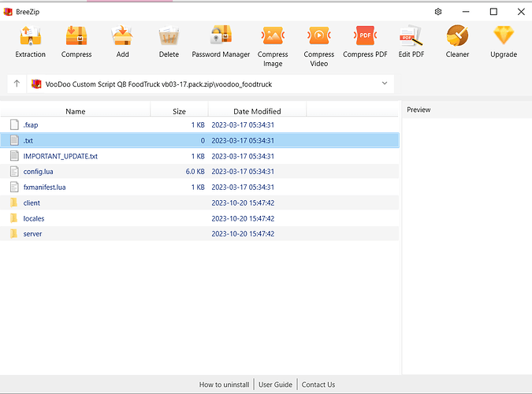
Task: Click the fxmanifest.lua file icon
Action: (14, 187)
